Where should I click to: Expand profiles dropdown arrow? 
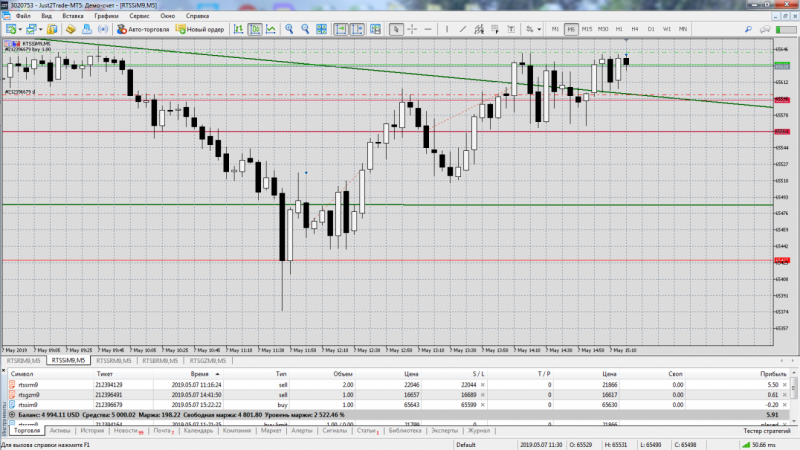[x=40, y=30]
